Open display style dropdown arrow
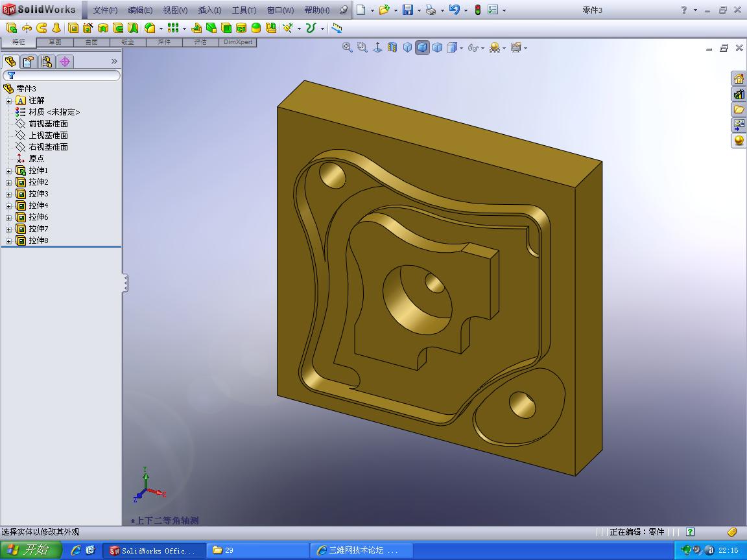The height and width of the screenshot is (560, 747). click(x=461, y=48)
